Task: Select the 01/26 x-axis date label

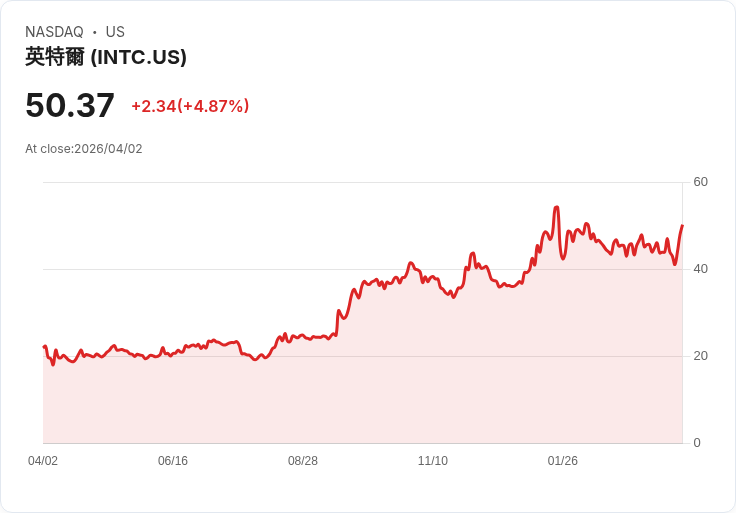Action: coord(563,461)
